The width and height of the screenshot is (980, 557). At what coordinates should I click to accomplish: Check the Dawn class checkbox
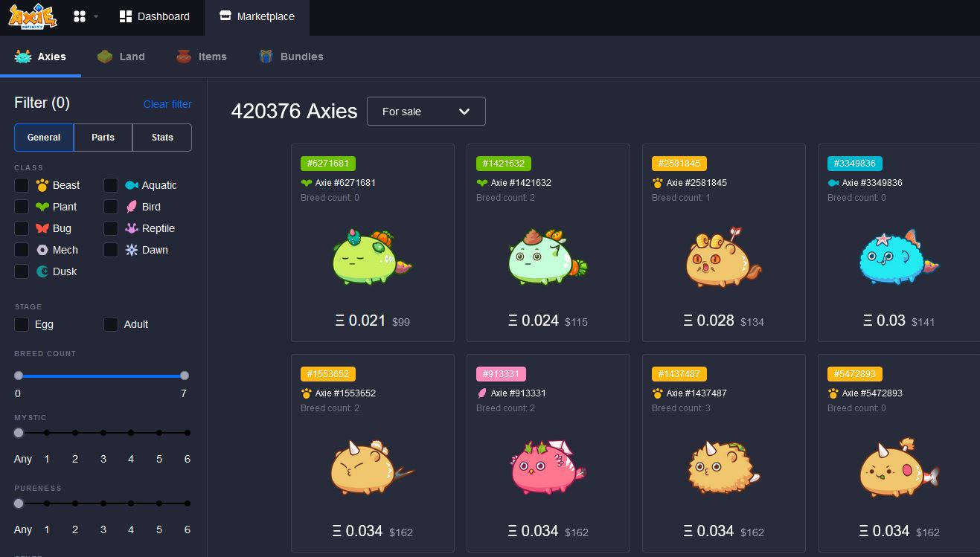(x=111, y=250)
